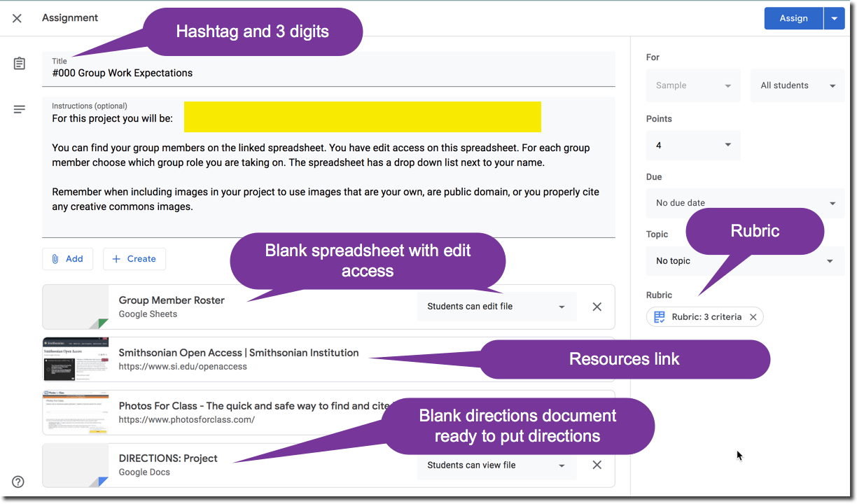The width and height of the screenshot is (857, 504).
Task: Select the instructions lines icon in sidebar
Action: tap(19, 109)
